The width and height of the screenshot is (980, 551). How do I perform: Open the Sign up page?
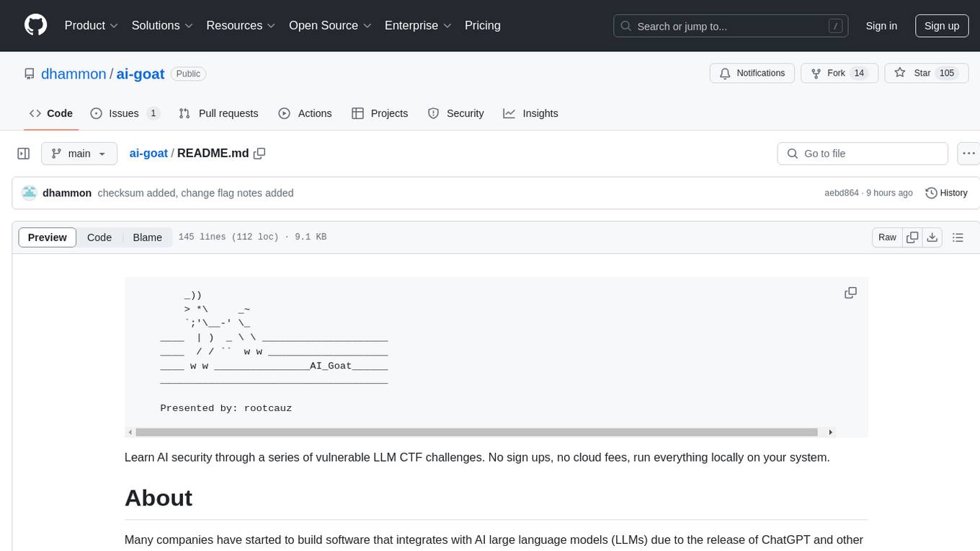942,26
